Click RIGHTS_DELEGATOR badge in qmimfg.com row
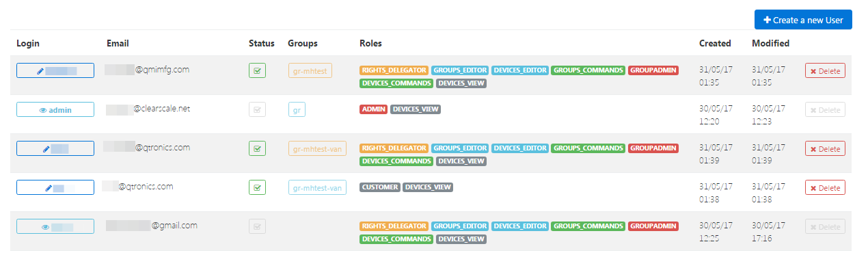Image resolution: width=868 pixels, height=255 pixels. coord(394,70)
